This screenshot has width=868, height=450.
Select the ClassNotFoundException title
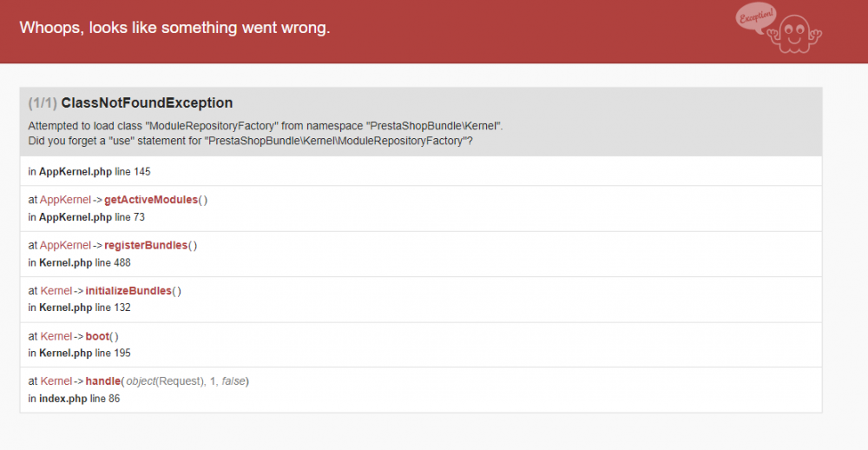coord(147,103)
